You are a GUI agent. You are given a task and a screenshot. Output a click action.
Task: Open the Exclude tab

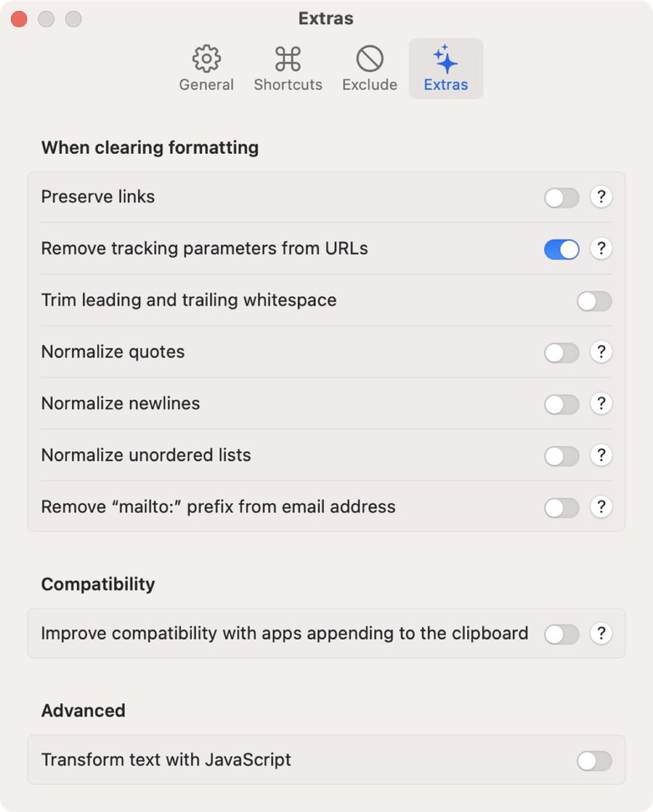pos(370,69)
